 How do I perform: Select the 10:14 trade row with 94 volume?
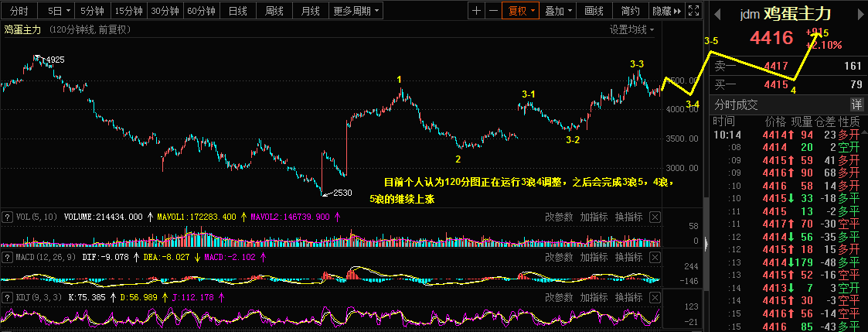787,134
